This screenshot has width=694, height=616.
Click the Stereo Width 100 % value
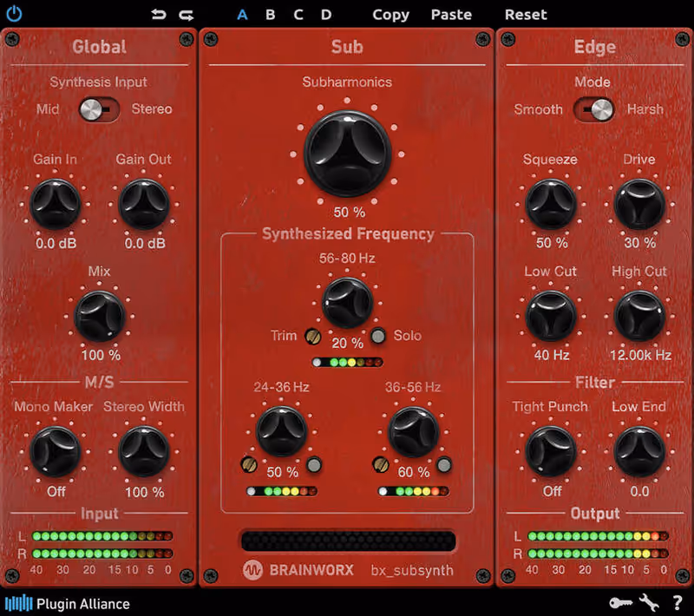[x=145, y=492]
